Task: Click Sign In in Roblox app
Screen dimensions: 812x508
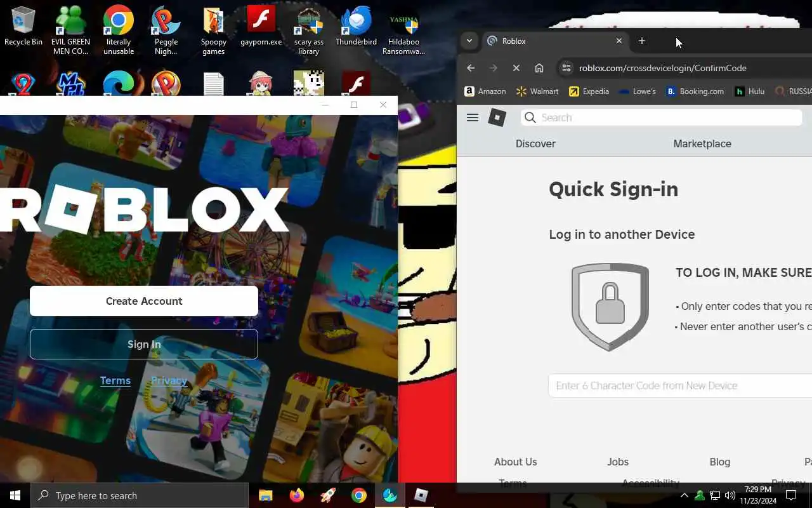Action: (x=144, y=344)
